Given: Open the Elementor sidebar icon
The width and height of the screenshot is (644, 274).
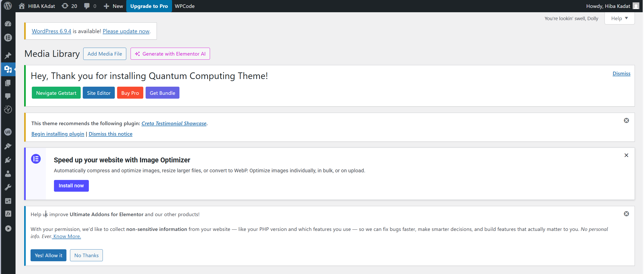Looking at the screenshot, I should pyautogui.click(x=8, y=37).
